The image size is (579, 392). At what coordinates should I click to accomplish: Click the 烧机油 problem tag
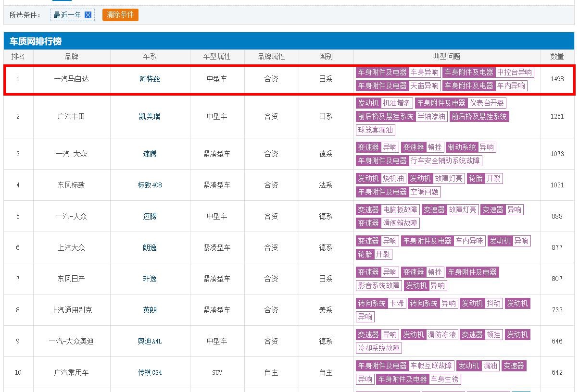(x=393, y=178)
